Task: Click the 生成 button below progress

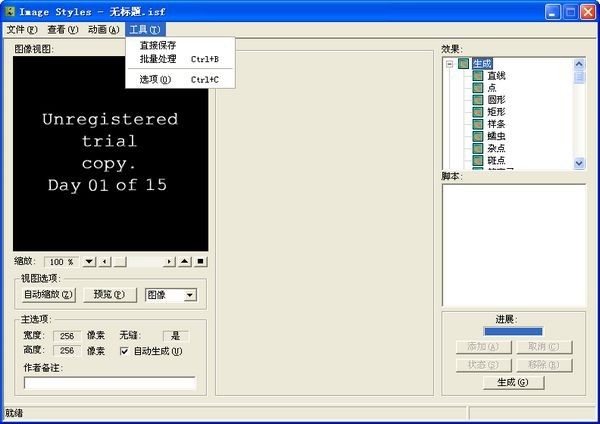Action: click(513, 382)
